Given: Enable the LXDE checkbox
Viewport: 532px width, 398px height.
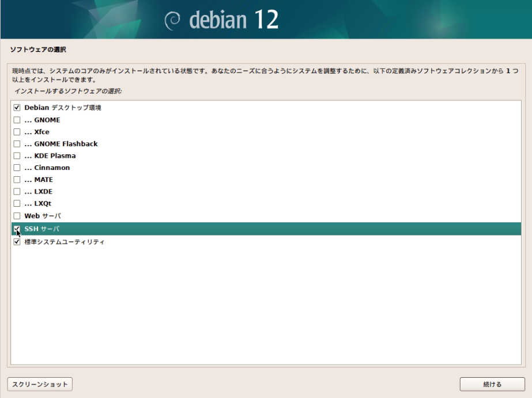Looking at the screenshot, I should (17, 191).
